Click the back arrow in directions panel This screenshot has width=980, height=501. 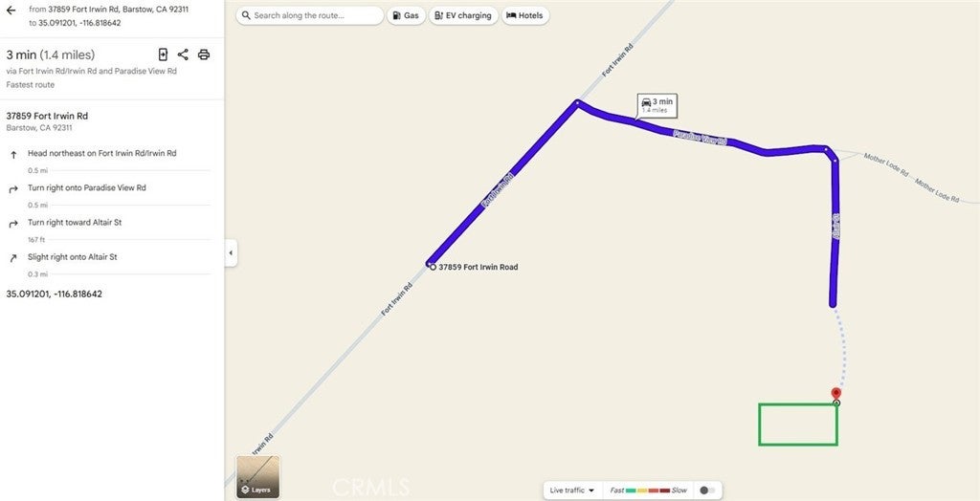(11, 10)
